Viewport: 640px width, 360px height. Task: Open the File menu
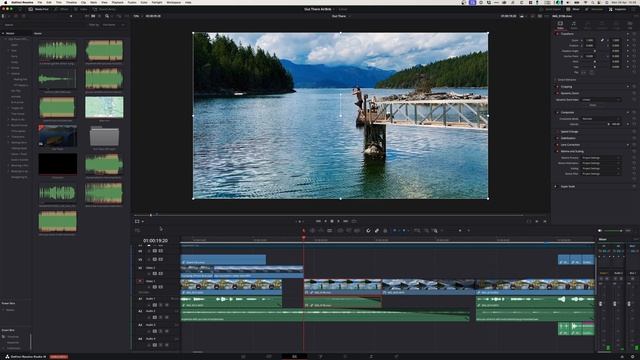[40, 2]
